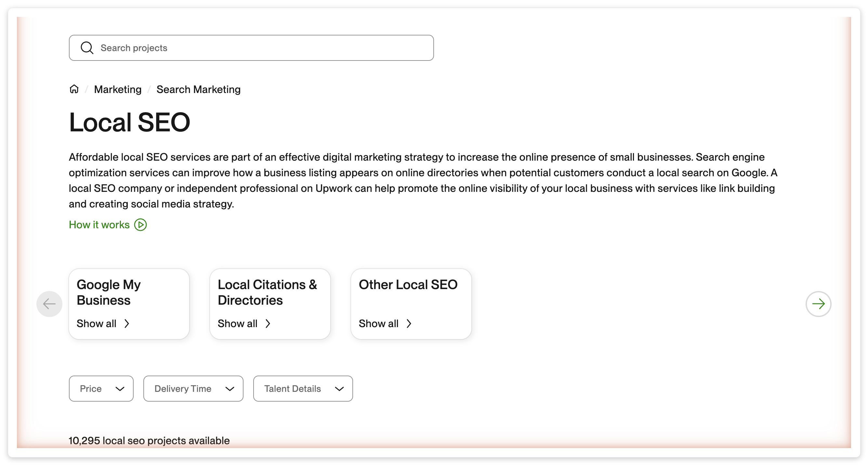Click the left carousel navigation arrow
The image size is (868, 465).
click(49, 304)
